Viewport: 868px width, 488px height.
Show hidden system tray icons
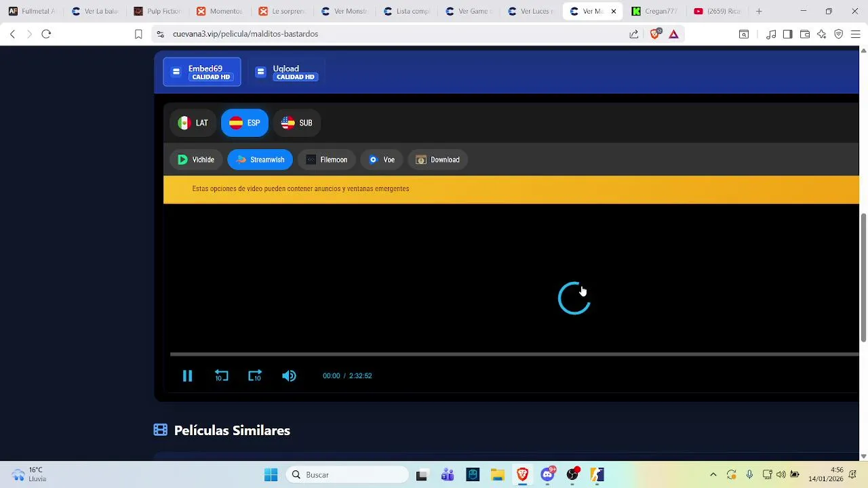713,474
